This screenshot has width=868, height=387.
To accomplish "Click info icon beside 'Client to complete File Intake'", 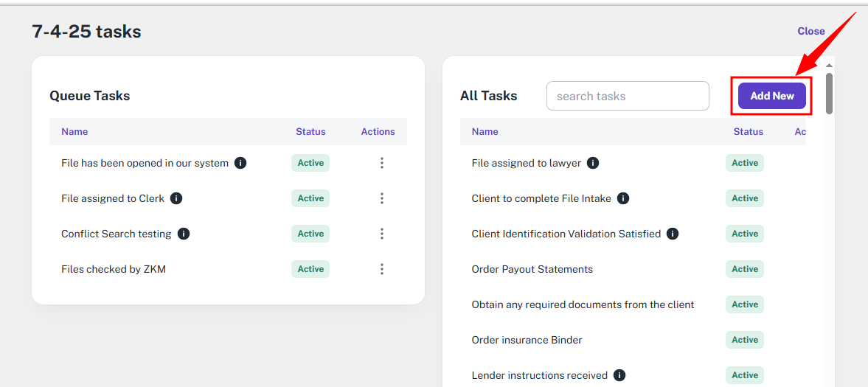I will pyautogui.click(x=623, y=198).
